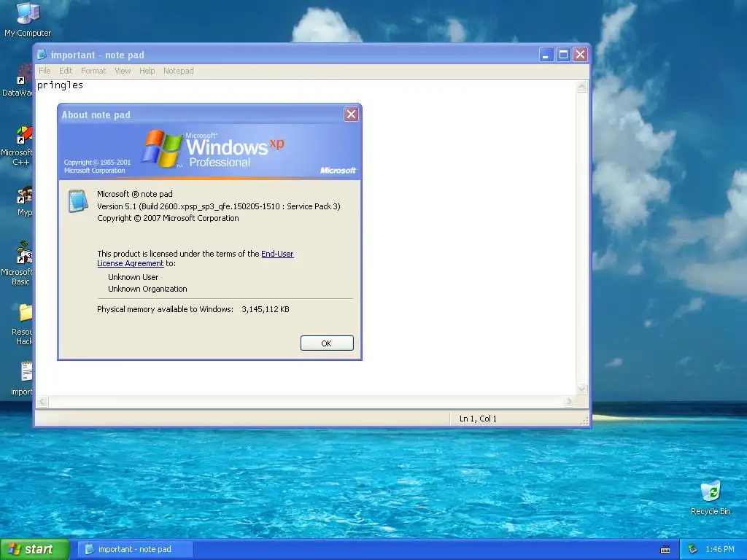
Task: Click the 1:46 PM taskbar clock
Action: [720, 550]
